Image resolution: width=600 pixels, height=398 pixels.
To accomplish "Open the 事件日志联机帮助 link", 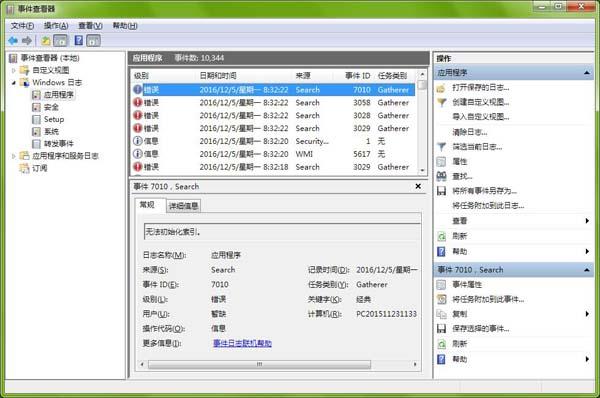I will tap(242, 343).
